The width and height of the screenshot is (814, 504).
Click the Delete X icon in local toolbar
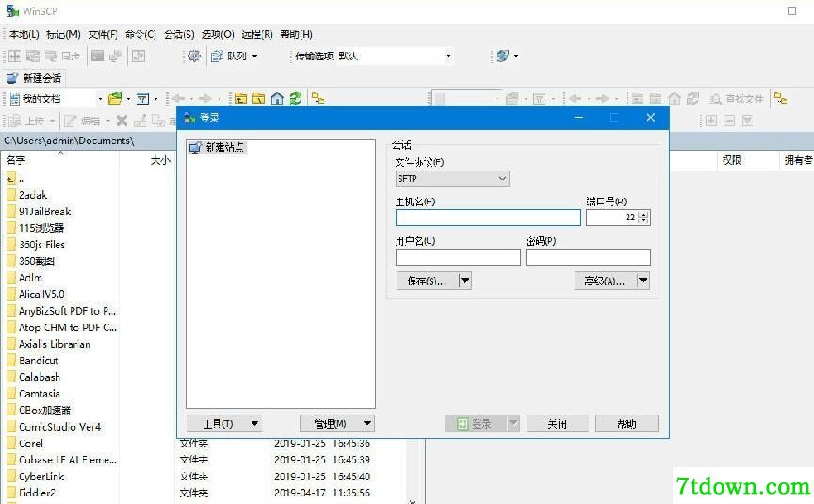(122, 121)
